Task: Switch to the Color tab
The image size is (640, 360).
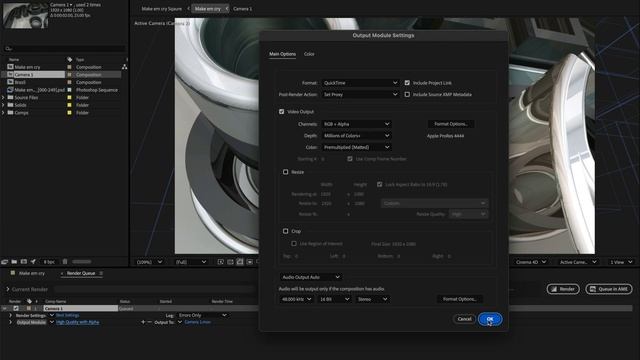Action: 309,54
